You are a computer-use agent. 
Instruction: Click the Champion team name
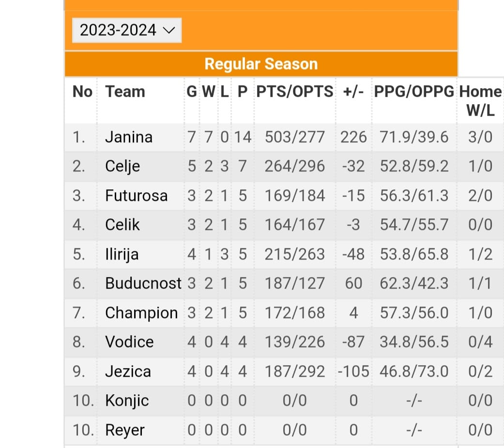[141, 313]
